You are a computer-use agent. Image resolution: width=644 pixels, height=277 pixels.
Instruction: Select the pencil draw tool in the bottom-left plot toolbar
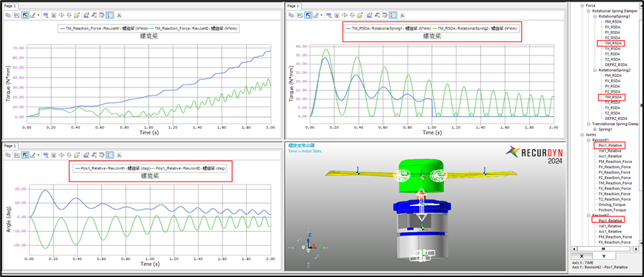coord(33,155)
